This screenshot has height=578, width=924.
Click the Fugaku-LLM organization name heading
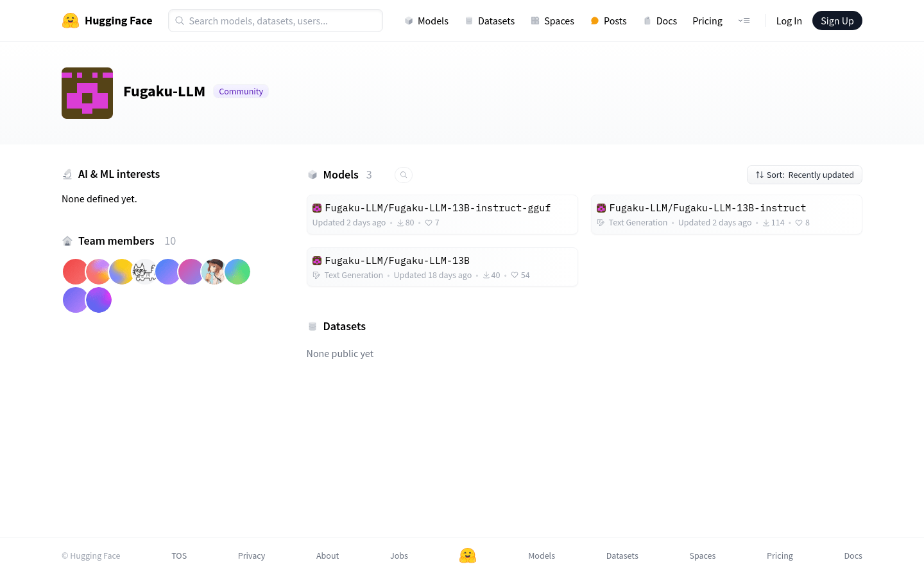tap(164, 91)
